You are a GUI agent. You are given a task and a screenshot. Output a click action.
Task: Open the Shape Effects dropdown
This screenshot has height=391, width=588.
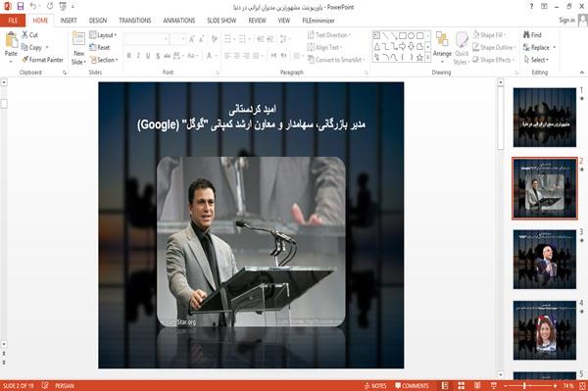(494, 60)
